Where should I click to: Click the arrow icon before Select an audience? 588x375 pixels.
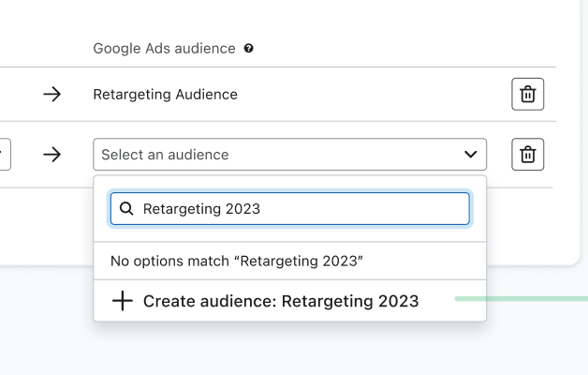[52, 155]
